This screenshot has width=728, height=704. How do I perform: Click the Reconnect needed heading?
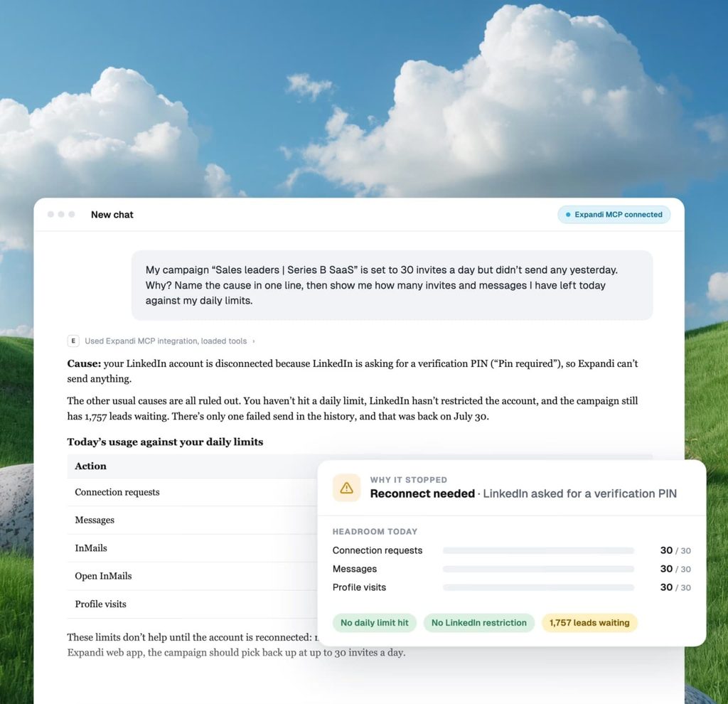(422, 494)
